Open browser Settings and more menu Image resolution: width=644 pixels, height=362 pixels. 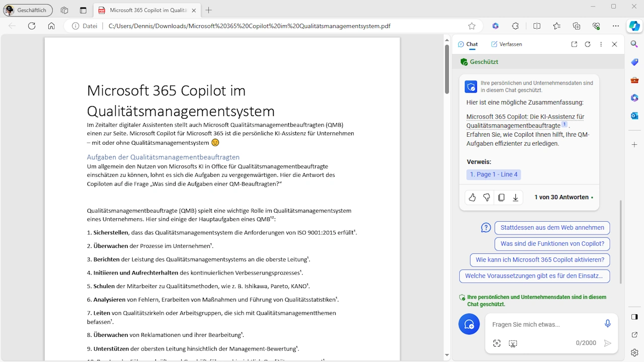pos(616,26)
